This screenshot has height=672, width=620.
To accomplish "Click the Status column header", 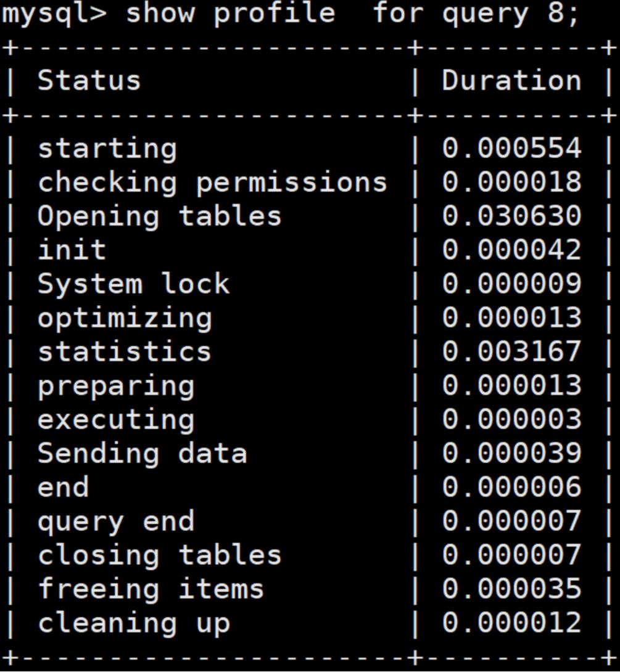I will click(89, 81).
